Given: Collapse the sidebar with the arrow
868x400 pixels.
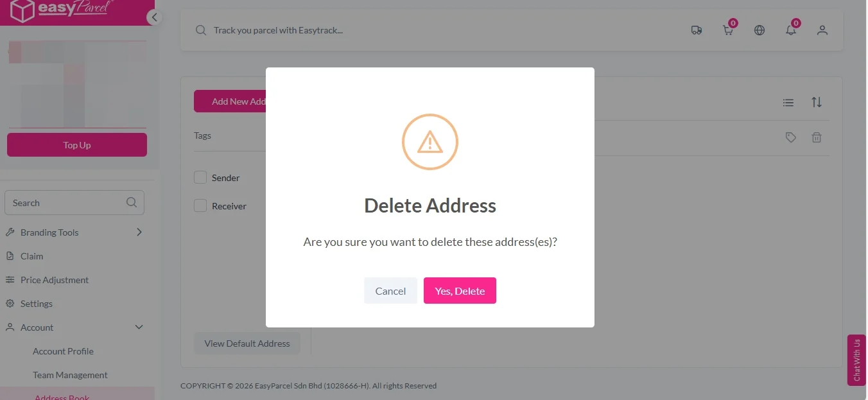Looking at the screenshot, I should [154, 17].
